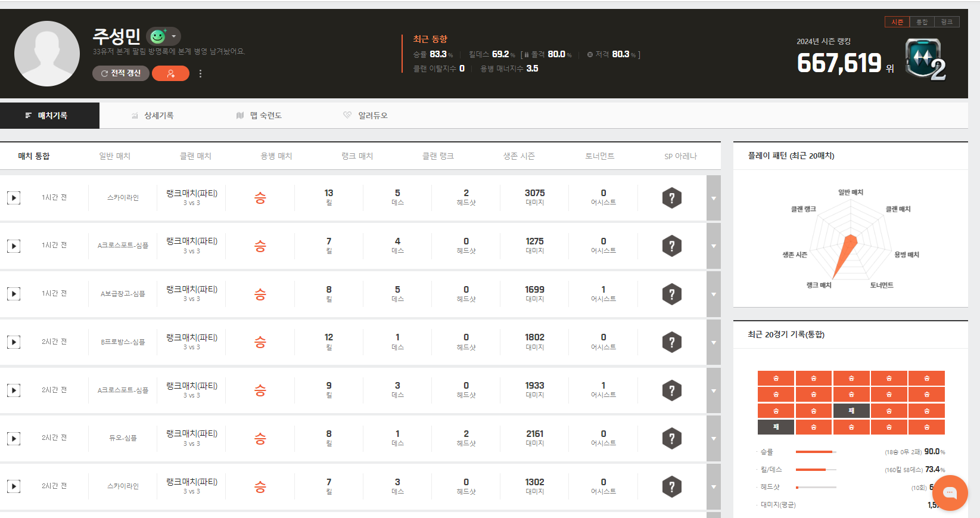Click the question-mark badge on the 3075 damage row
This screenshot has width=980, height=518.
point(671,198)
